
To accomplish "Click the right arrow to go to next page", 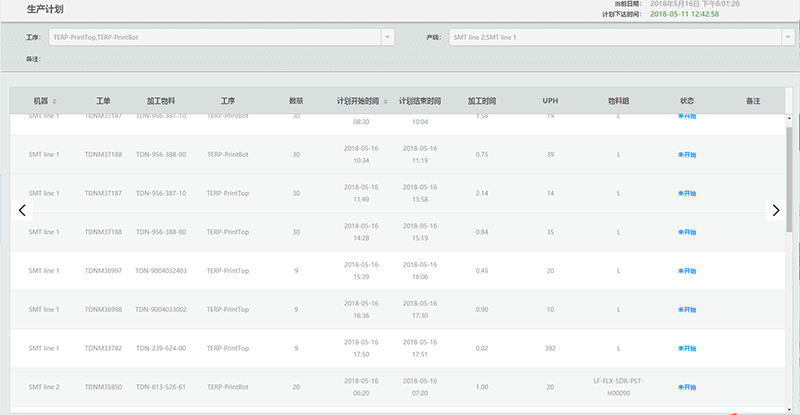I will pyautogui.click(x=776, y=210).
